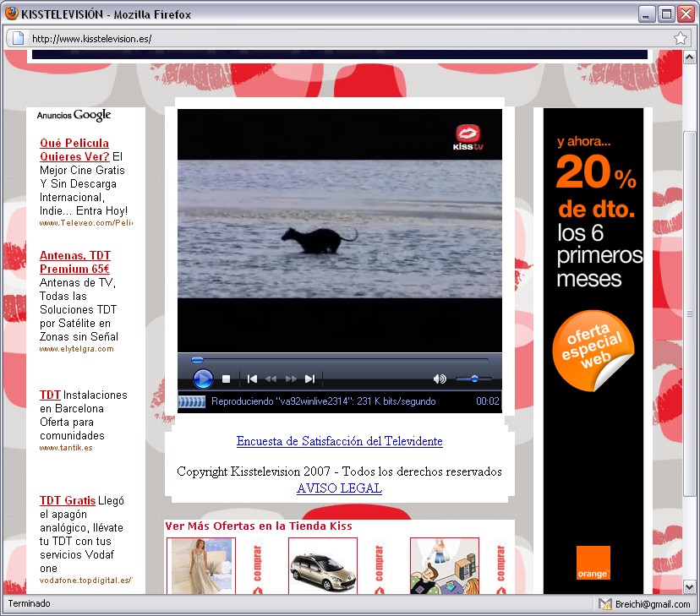The image size is (700, 616).
Task: Click Breichi@gmail.com in status bar
Action: point(652,604)
